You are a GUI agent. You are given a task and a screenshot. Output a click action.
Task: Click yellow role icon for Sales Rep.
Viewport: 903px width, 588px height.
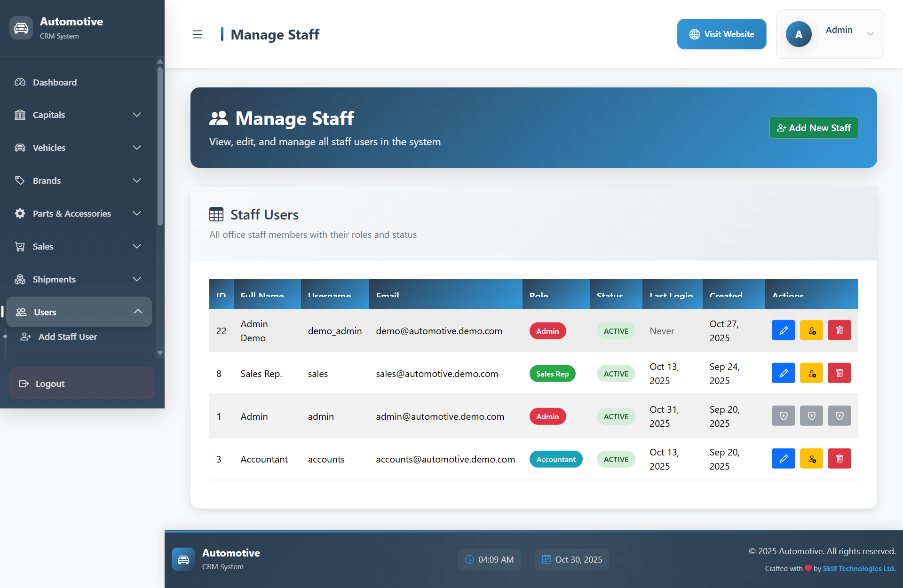pos(811,373)
